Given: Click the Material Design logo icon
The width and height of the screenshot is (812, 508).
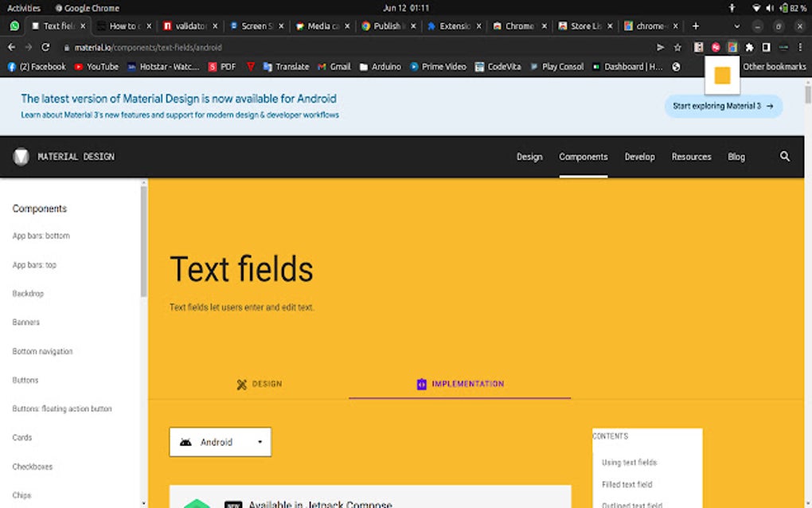Looking at the screenshot, I should 21,156.
